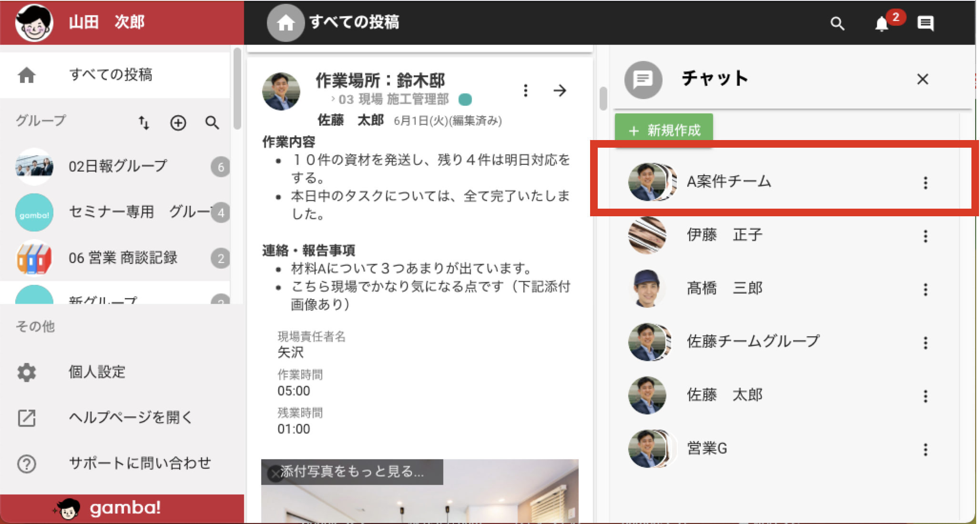Open the chat with 伊藤 正子
The width and height of the screenshot is (980, 524).
782,235
